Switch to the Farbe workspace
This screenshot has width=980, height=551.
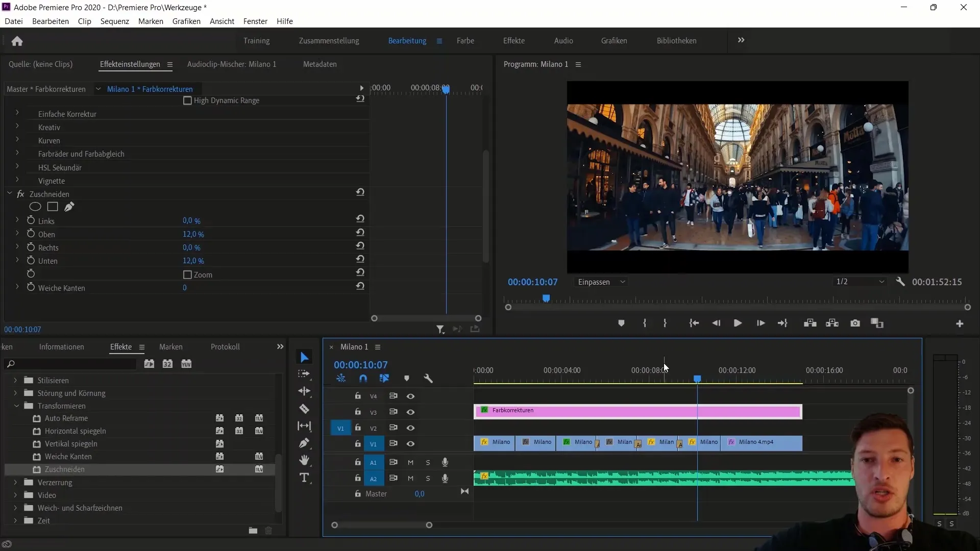pos(465,40)
